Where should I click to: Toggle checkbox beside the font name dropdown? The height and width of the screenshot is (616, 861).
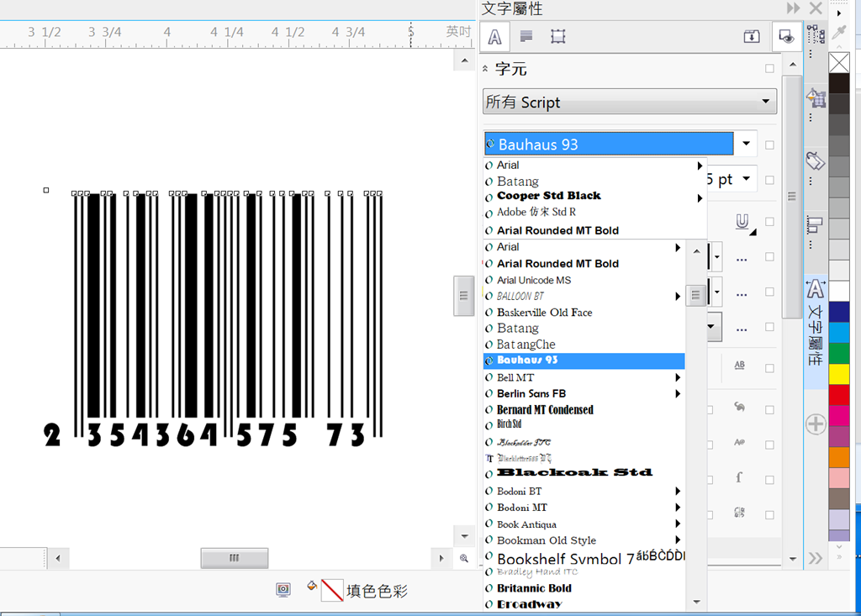(770, 145)
